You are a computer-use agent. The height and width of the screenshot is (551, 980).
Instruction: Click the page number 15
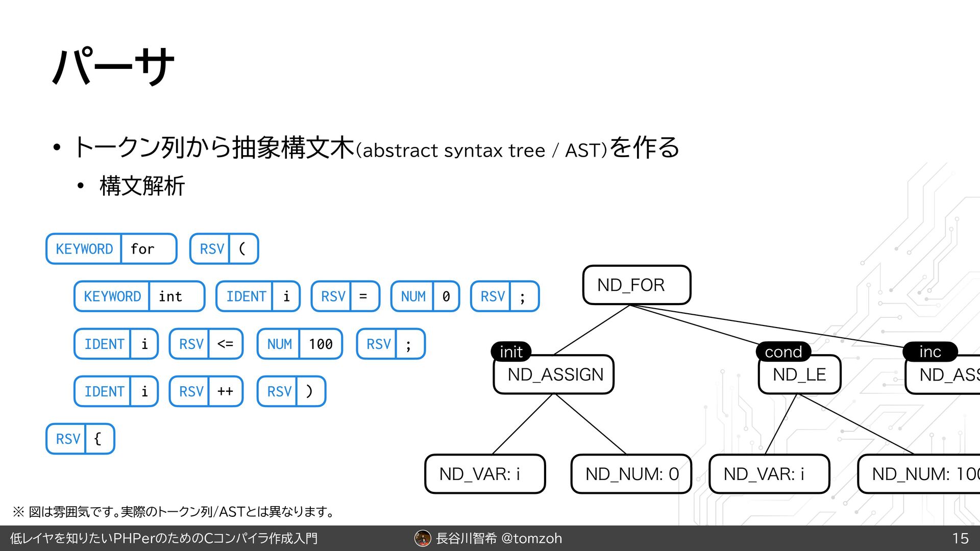[960, 538]
